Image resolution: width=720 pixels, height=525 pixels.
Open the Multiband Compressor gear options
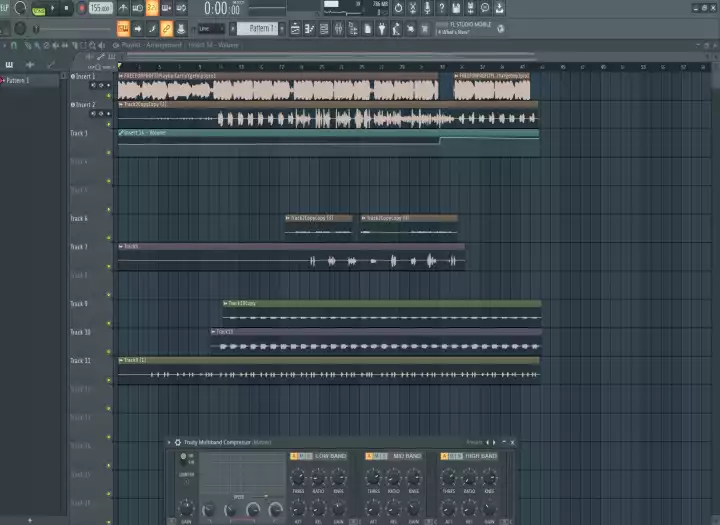tap(178, 442)
